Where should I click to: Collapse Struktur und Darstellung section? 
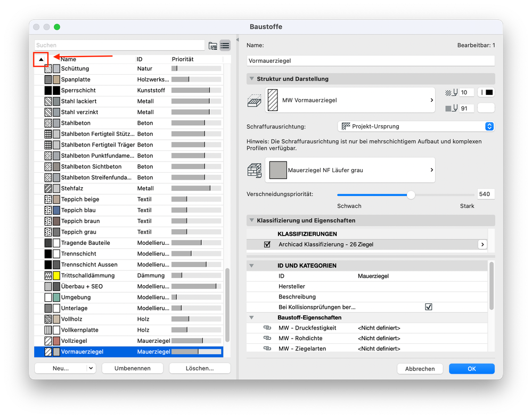(252, 79)
